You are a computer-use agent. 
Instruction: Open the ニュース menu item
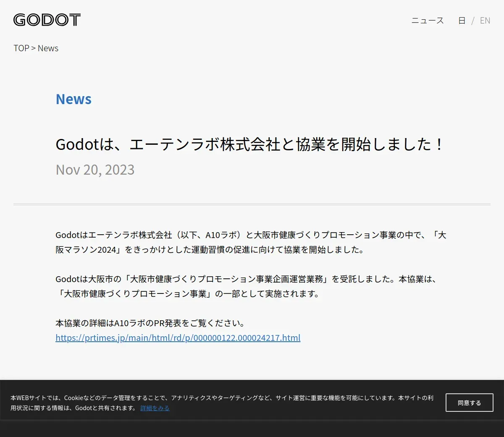tap(428, 21)
